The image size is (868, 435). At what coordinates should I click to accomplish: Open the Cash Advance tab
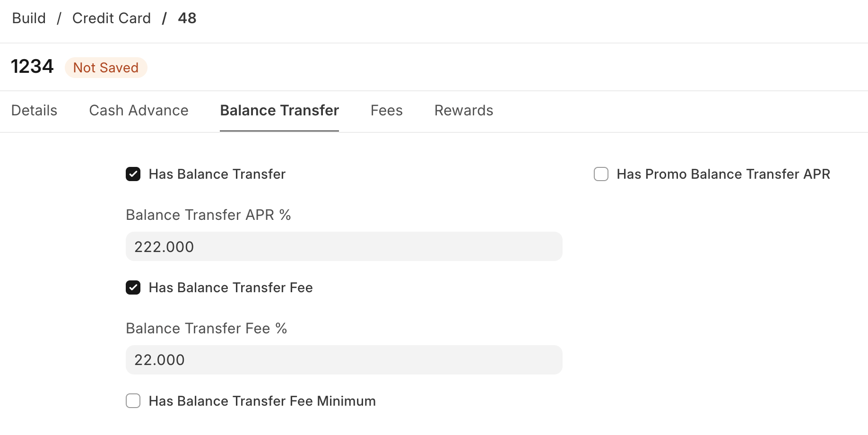click(x=139, y=111)
